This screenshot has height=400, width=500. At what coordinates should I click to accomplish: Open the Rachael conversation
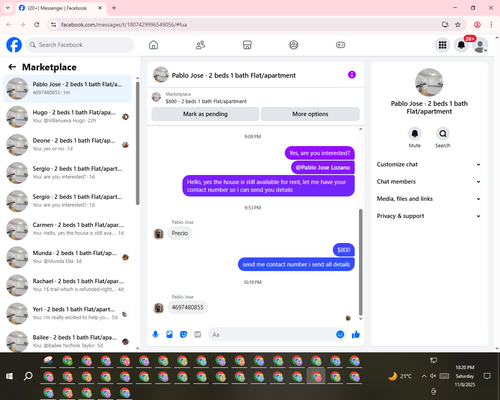click(67, 285)
